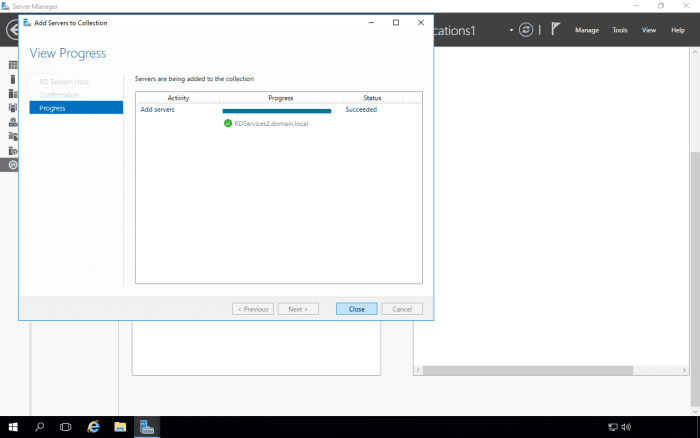Click the Cancel button in the wizard
Viewport: 700px width, 438px height.
point(402,309)
